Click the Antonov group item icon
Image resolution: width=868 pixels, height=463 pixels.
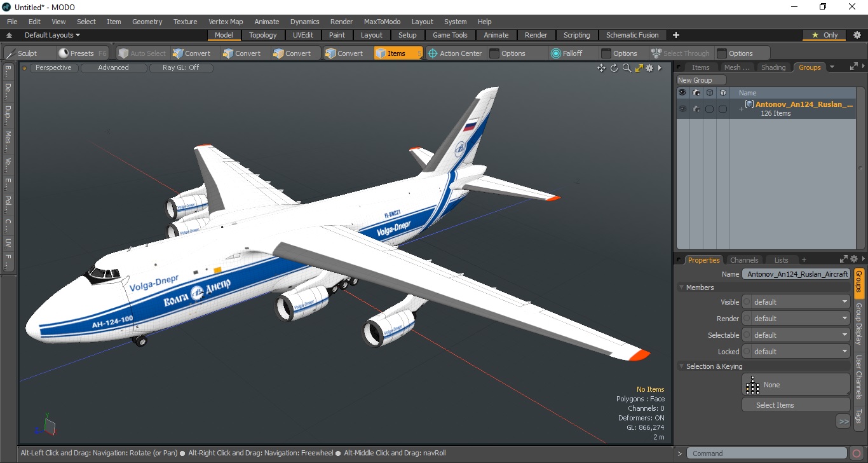(749, 104)
